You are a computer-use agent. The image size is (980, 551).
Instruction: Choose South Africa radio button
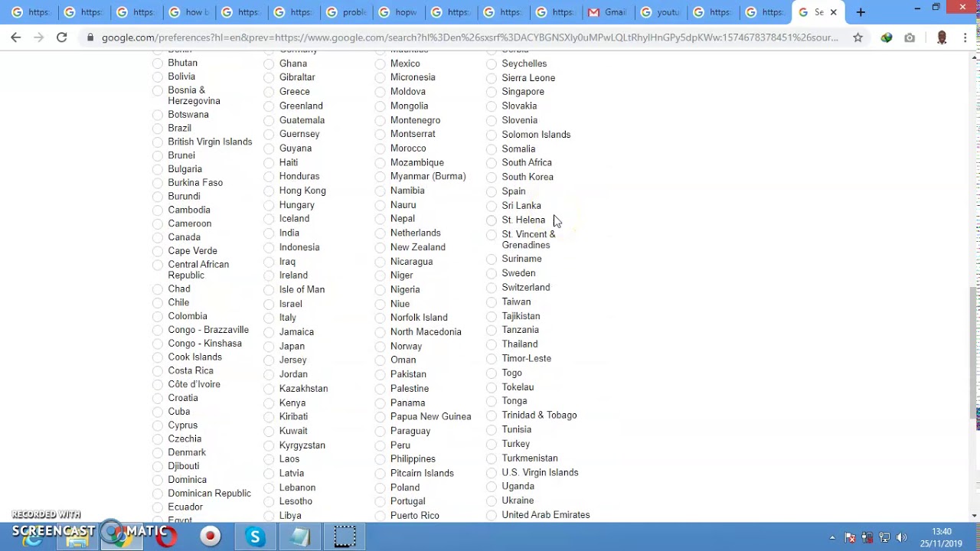point(492,163)
